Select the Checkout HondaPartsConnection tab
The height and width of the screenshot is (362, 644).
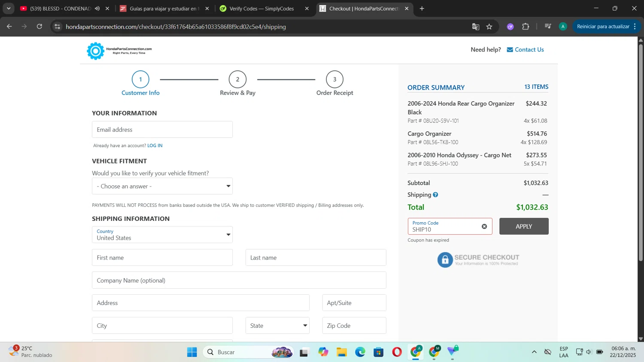click(x=363, y=9)
